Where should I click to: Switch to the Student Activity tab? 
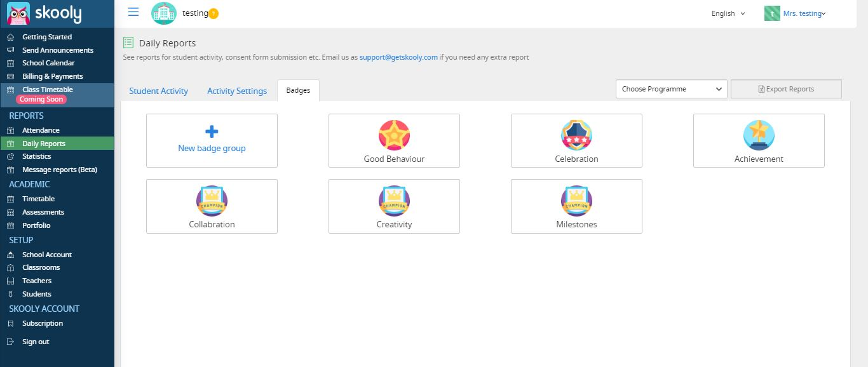tap(159, 91)
